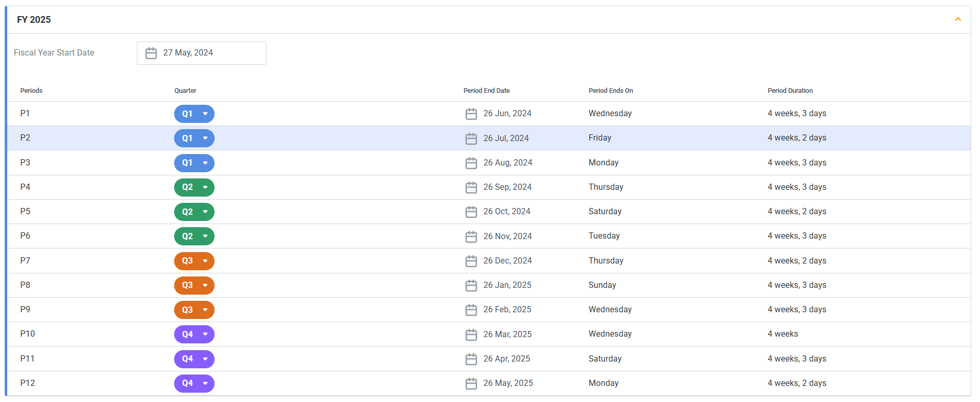The image size is (980, 402).
Task: Click the Quarter column header
Action: pyautogui.click(x=185, y=91)
